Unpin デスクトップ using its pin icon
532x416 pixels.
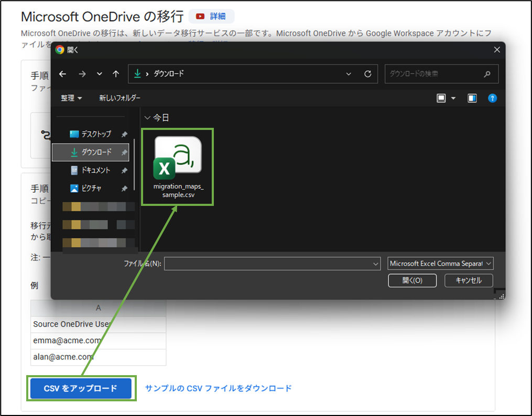(125, 134)
